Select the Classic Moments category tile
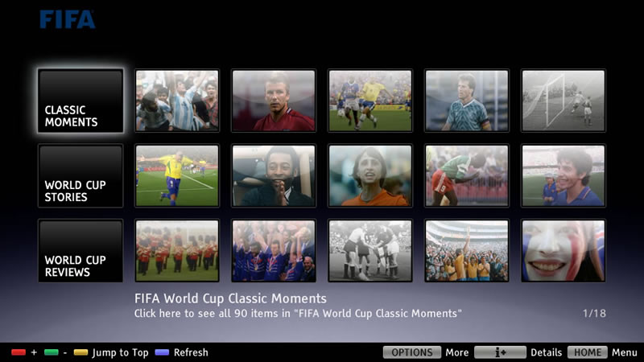 [80, 101]
